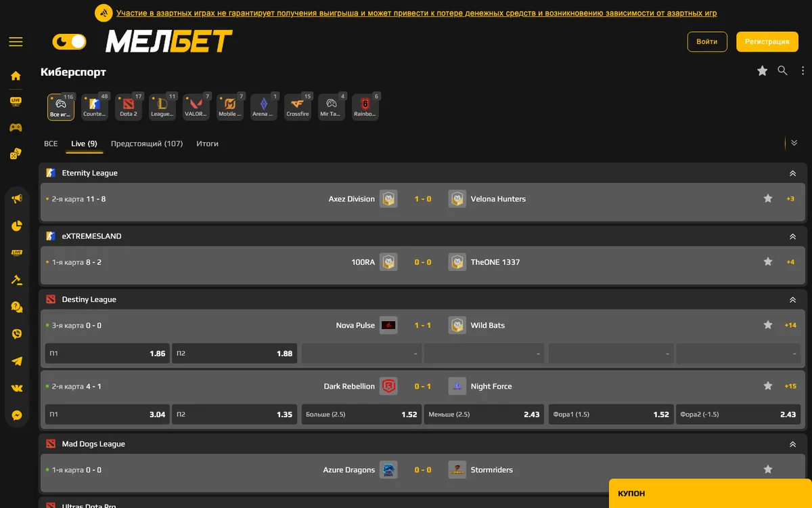The image size is (812, 508).
Task: Open the Viber phone icon in sidebar
Action: [17, 334]
